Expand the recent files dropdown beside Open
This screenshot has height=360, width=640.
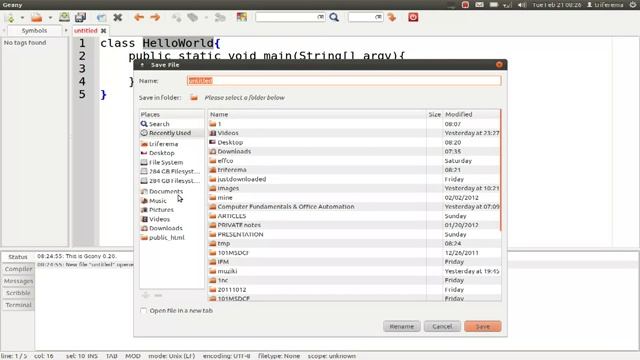pos(50,18)
